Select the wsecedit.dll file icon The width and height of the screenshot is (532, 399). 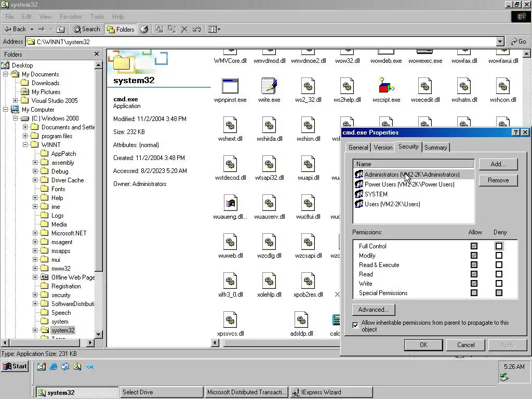(425, 86)
